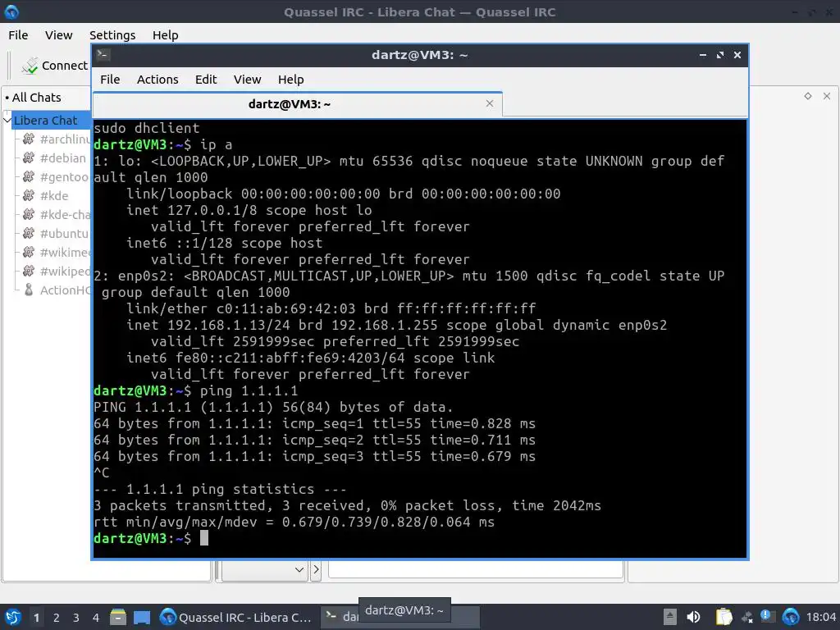Click the terminal icon in the terminal title bar

click(103, 55)
